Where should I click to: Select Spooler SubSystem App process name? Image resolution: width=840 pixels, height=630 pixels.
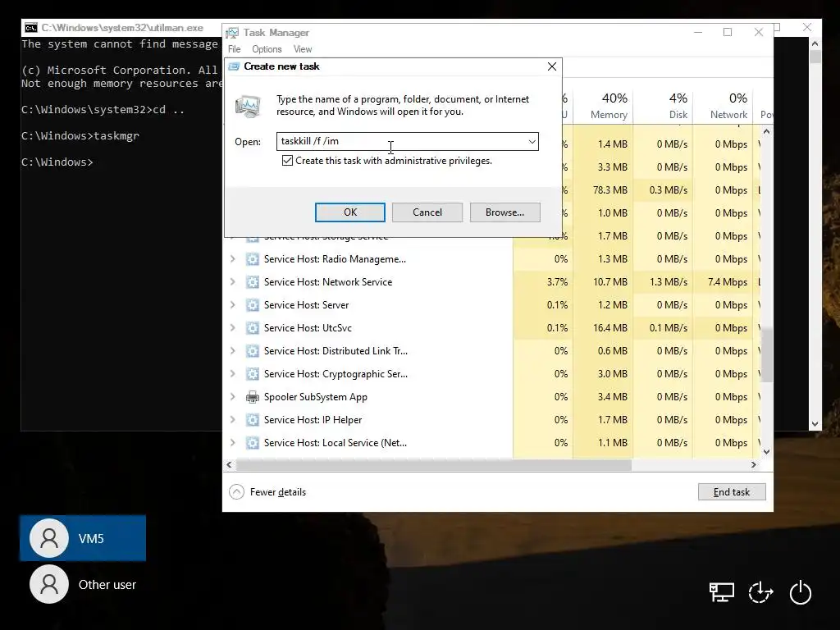click(x=316, y=397)
